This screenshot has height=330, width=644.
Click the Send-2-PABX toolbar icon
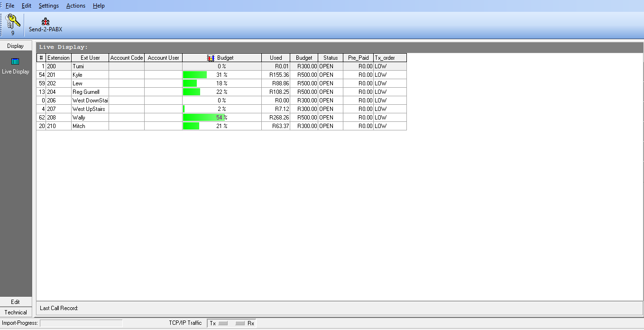point(46,22)
